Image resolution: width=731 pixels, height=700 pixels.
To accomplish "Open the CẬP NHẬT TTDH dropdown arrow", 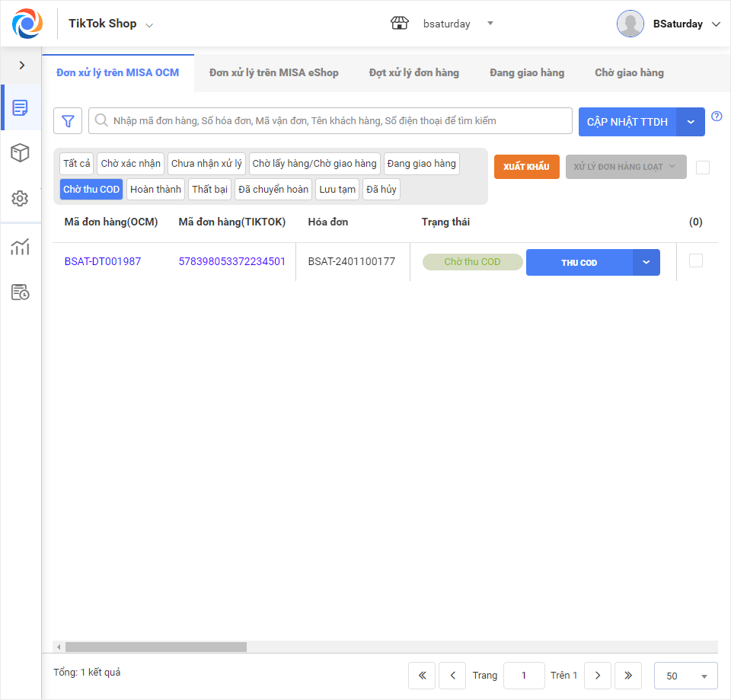I will (691, 122).
